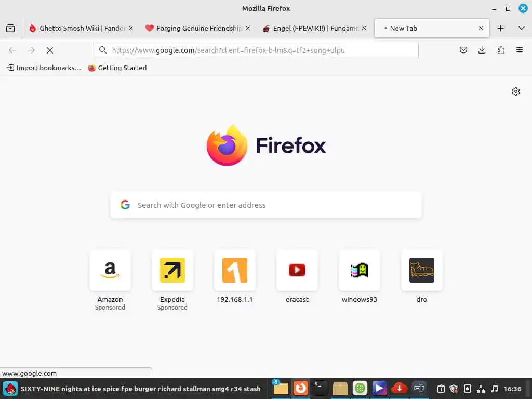Open the cardboard box package taskbar icon
This screenshot has height=399, width=532.
[340, 389]
